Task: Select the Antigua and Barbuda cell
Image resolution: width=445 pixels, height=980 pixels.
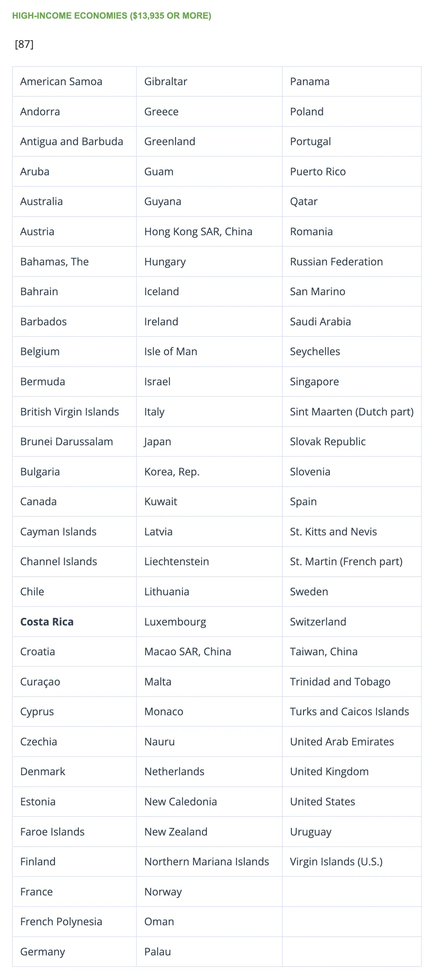Action: [x=75, y=142]
